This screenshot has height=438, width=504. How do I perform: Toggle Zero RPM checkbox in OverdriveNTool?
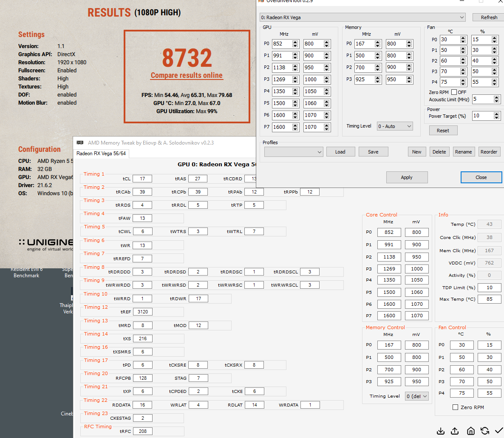click(454, 92)
